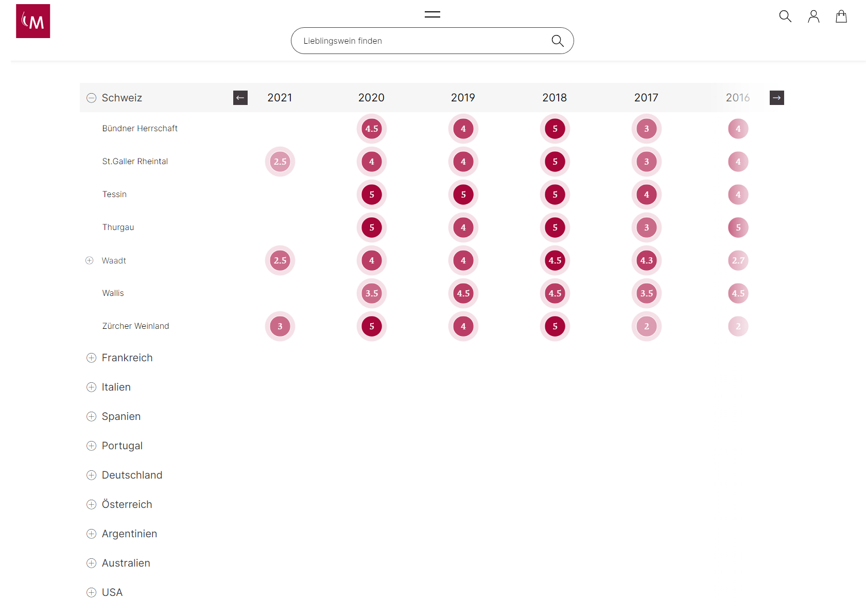Viewport: 866px width, 616px height.
Task: Open the shopping bag icon
Action: pyautogui.click(x=841, y=16)
